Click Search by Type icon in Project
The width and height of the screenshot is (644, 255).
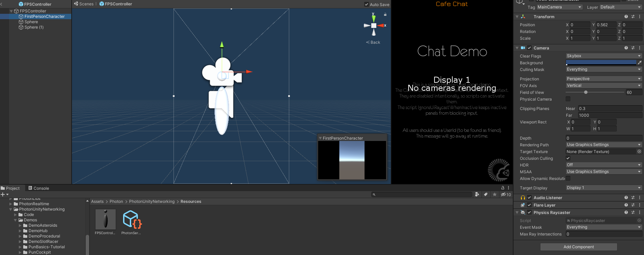477,194
